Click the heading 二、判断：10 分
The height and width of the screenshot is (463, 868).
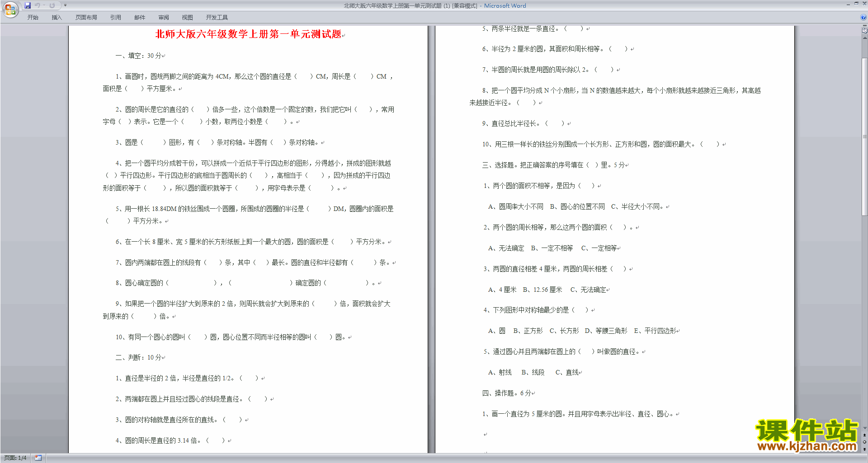pos(139,358)
